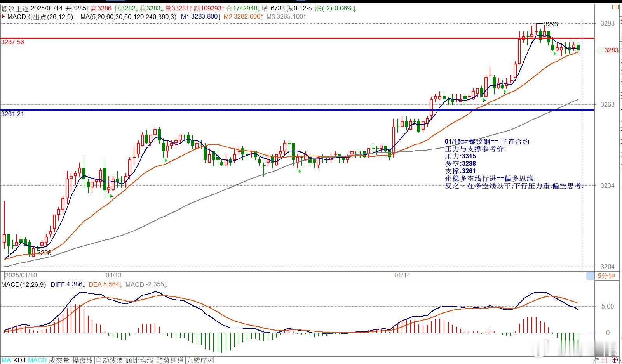Click the blue 3261.21 line label

point(12,114)
